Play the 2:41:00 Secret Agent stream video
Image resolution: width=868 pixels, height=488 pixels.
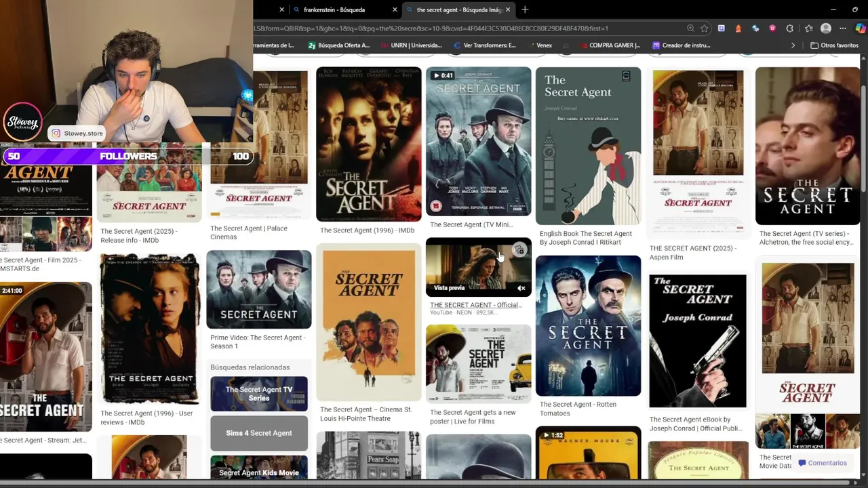[45, 357]
